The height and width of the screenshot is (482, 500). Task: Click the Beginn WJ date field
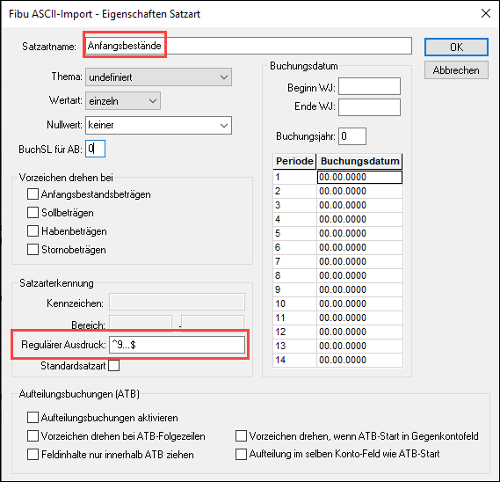pos(369,86)
